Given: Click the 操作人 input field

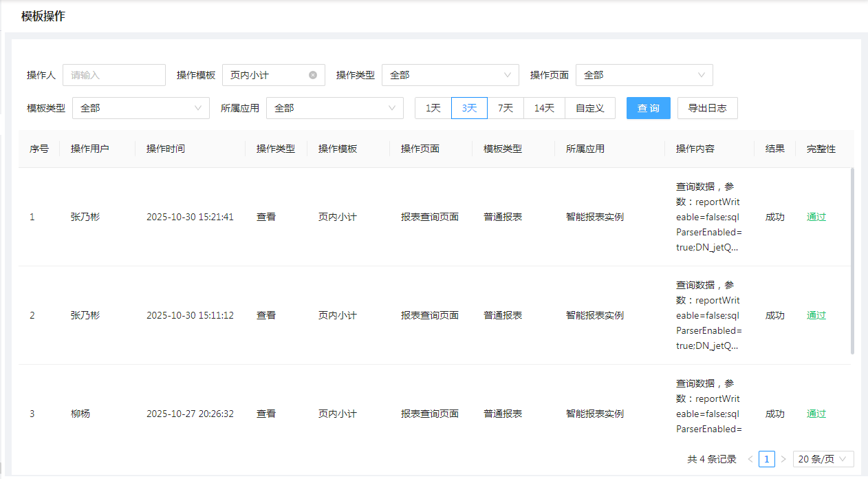Looking at the screenshot, I should [x=114, y=75].
